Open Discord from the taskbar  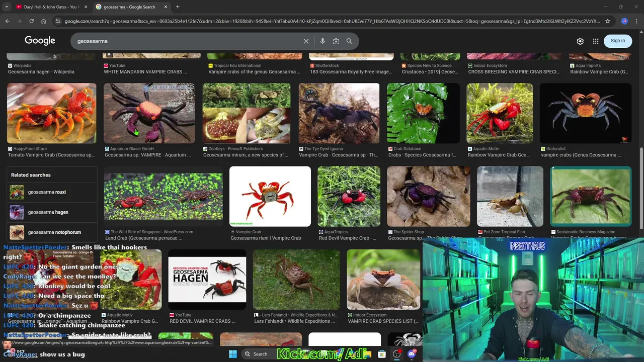412,354
